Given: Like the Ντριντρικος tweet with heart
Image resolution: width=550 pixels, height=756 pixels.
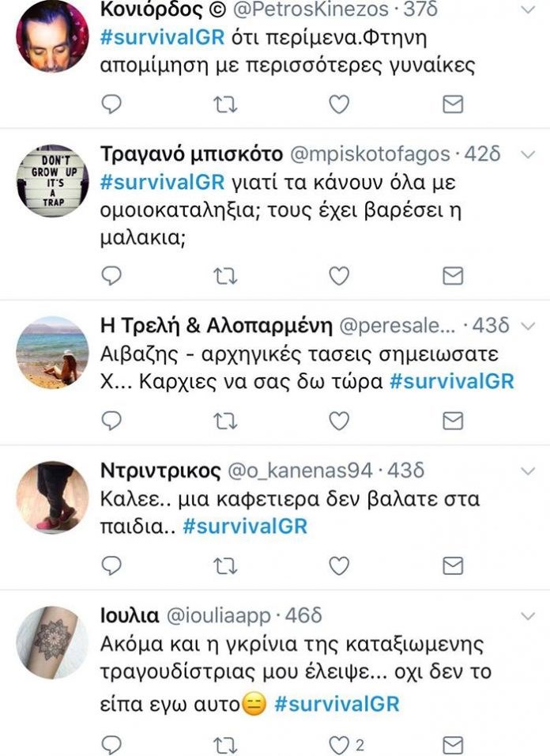Looking at the screenshot, I should pyautogui.click(x=339, y=565).
